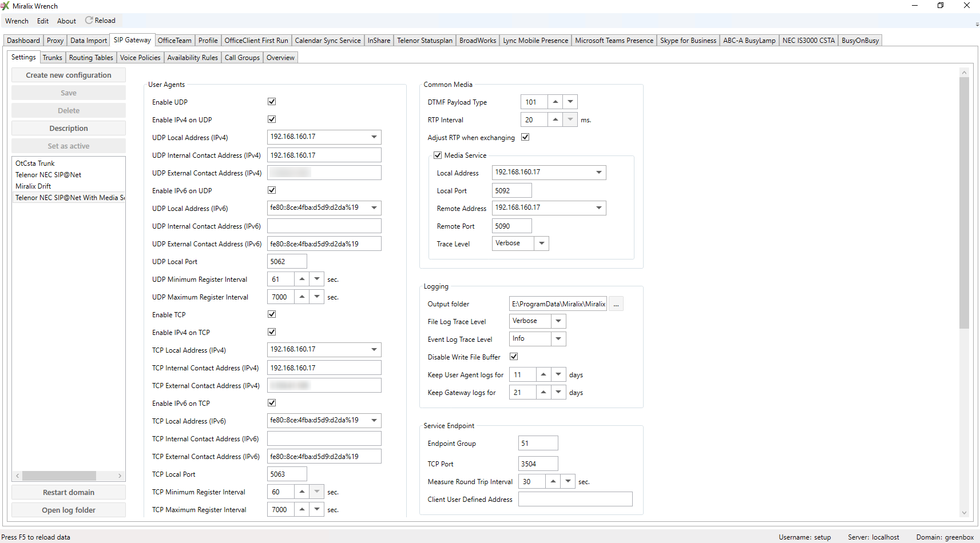
Task: Open Media Service Trace Level dropdown
Action: pyautogui.click(x=542, y=243)
